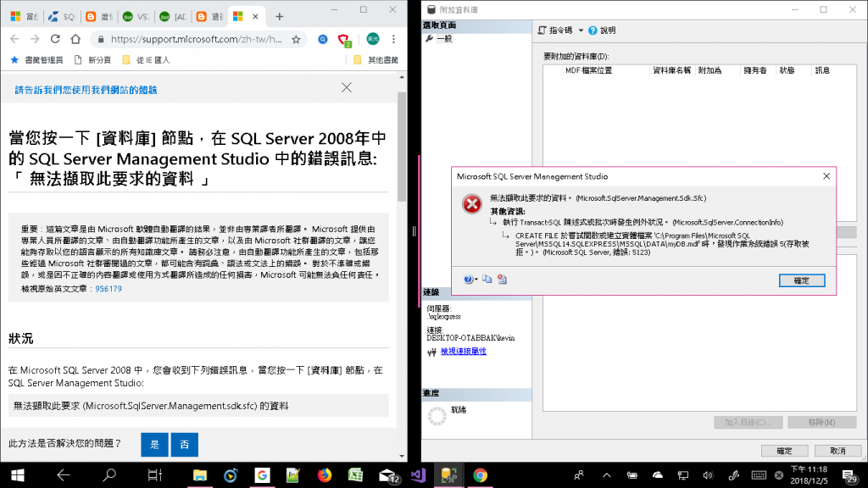Open Visual Studio from taskbar
Image resolution: width=868 pixels, height=488 pixels.
tap(418, 475)
